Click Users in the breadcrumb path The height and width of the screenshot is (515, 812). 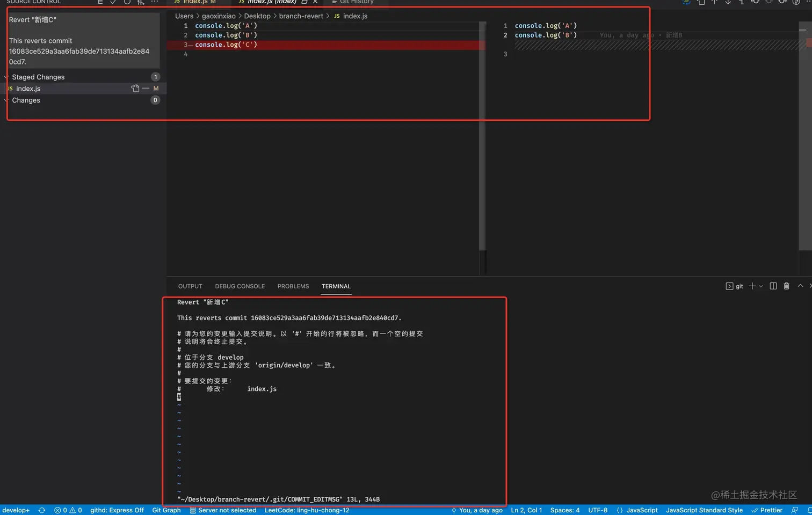(x=184, y=16)
